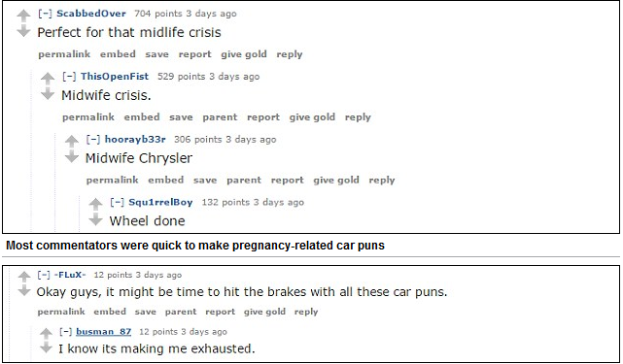Report -FLuX-'s car puns comment

click(220, 312)
